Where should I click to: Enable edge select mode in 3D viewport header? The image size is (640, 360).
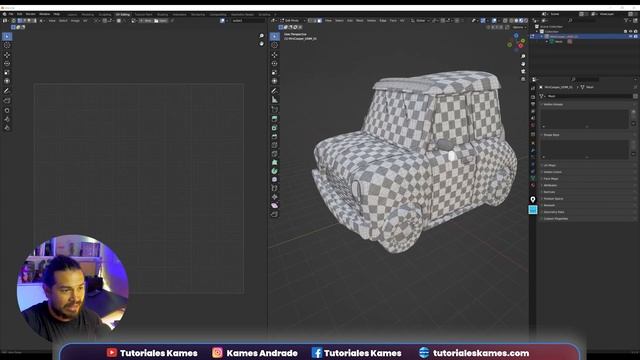pos(315,20)
